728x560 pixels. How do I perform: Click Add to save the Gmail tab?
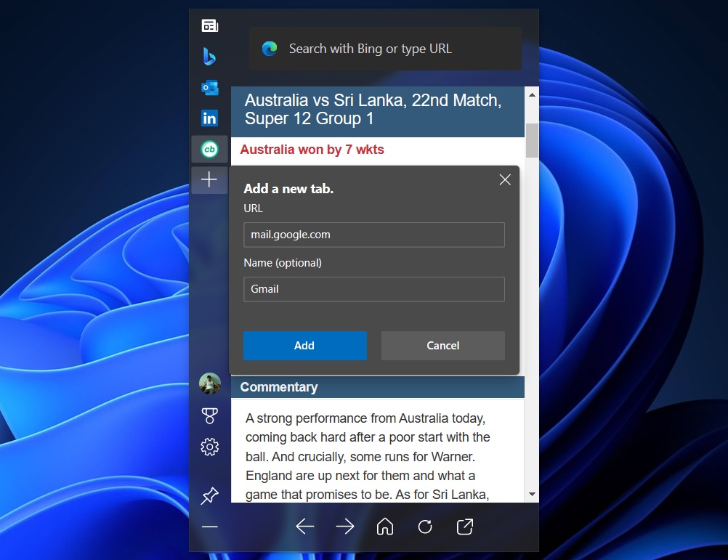click(304, 346)
